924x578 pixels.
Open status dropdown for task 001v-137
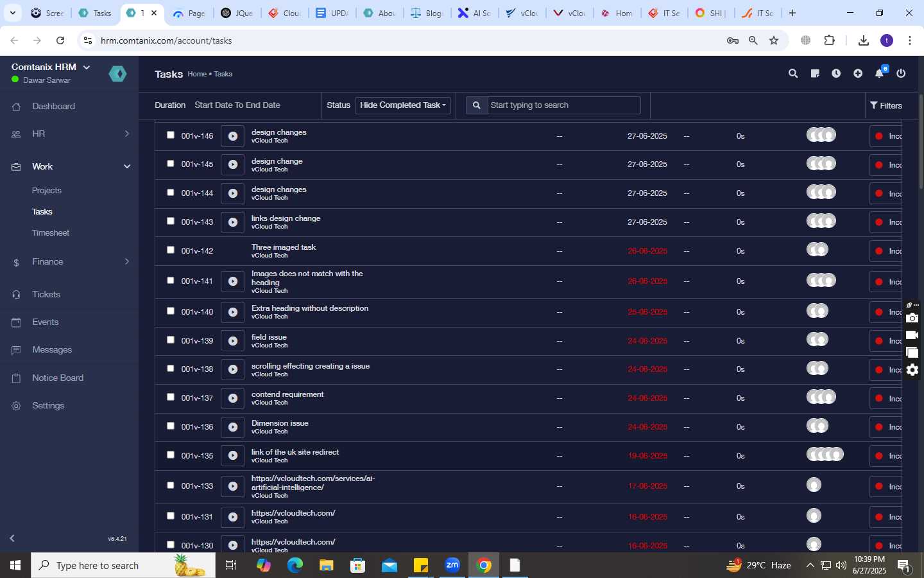[x=886, y=399]
